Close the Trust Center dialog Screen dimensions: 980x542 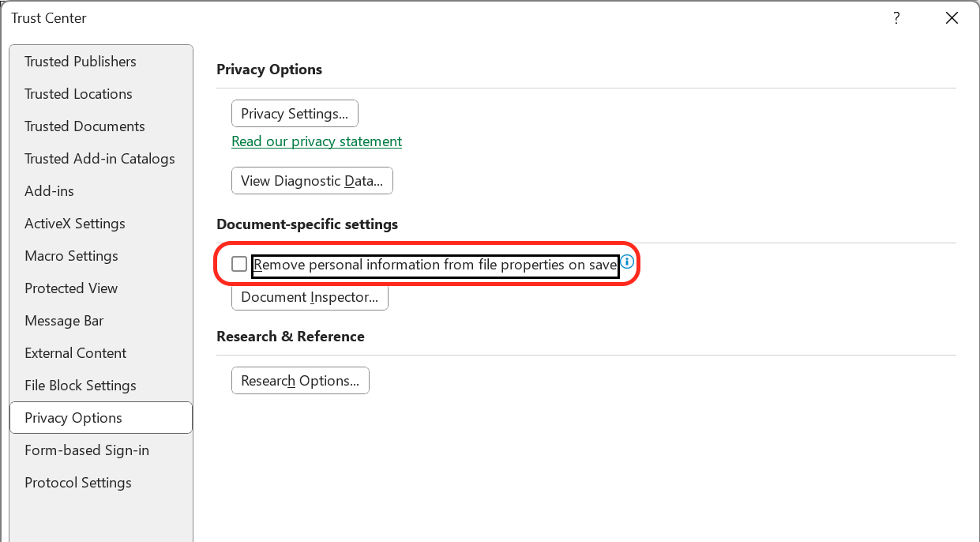952,18
